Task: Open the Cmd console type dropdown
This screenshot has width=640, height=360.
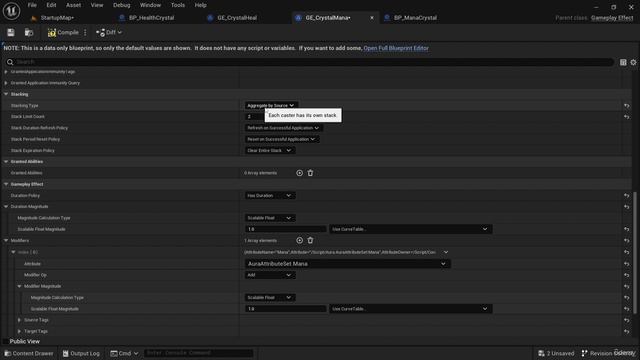Action: 124,353
